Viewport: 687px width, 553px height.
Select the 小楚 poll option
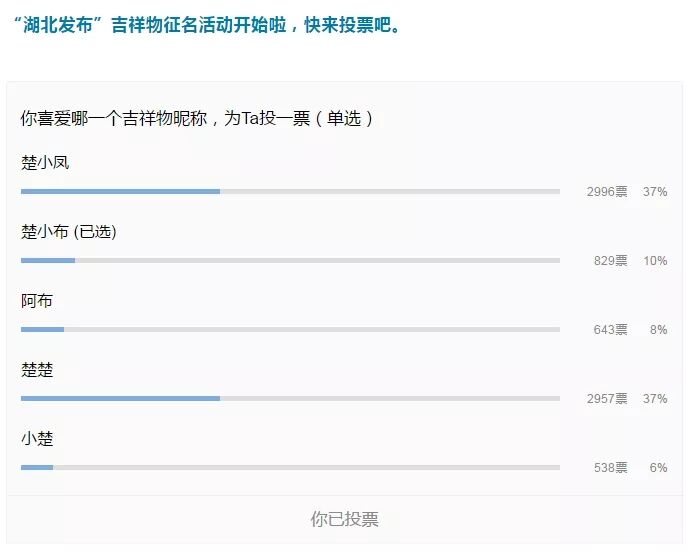tap(37, 439)
